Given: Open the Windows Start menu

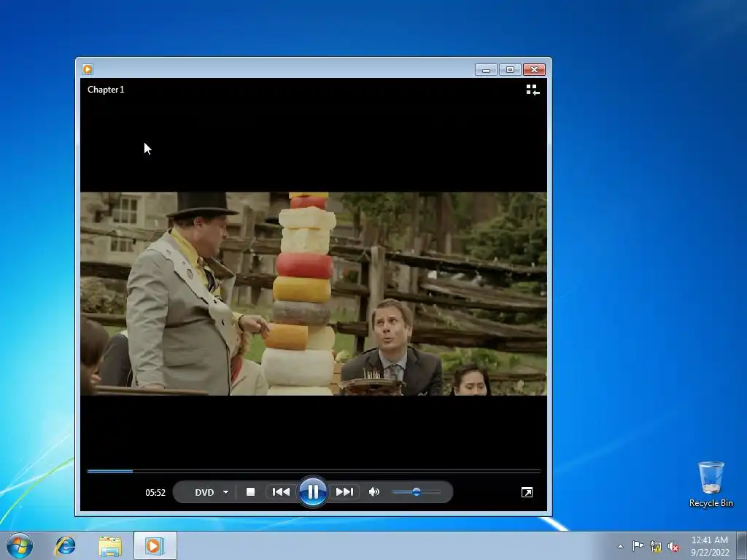Looking at the screenshot, I should pyautogui.click(x=20, y=545).
